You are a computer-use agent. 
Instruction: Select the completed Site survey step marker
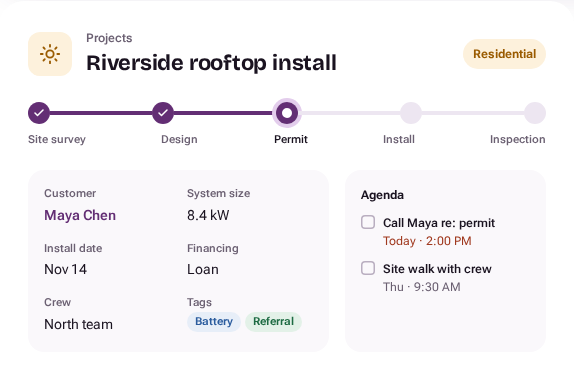coord(39,113)
